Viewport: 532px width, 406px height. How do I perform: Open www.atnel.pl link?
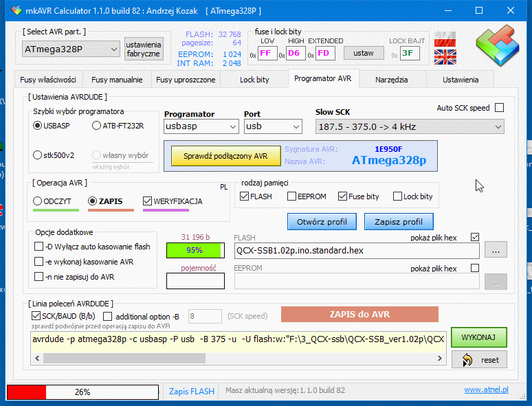[x=486, y=390]
